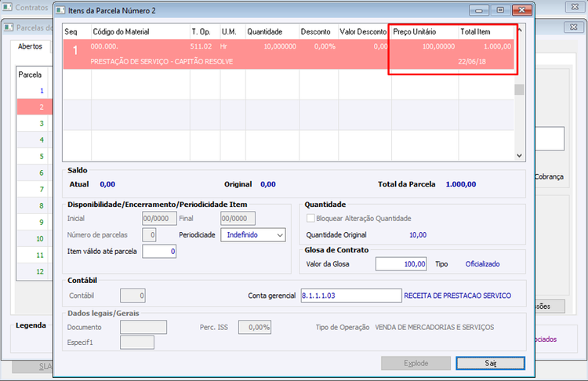Click the Final date field
588x381 pixels.
pyautogui.click(x=238, y=218)
